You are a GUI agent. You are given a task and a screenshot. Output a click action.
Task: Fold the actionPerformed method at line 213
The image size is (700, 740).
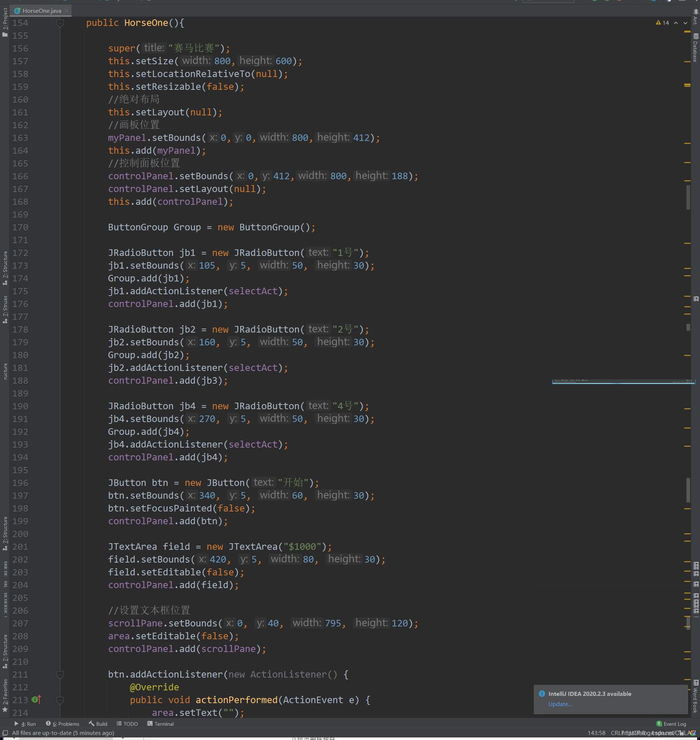coord(60,700)
